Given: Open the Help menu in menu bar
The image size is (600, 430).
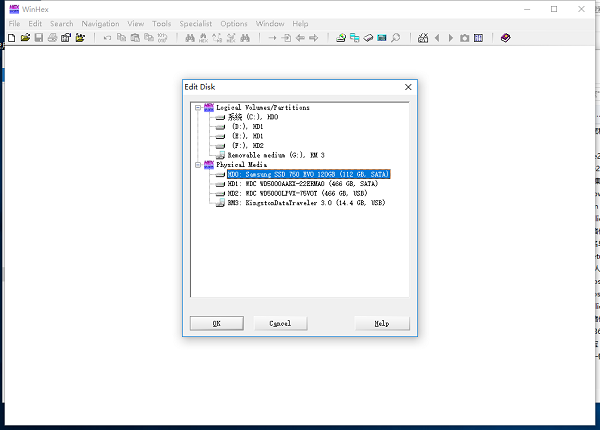Looking at the screenshot, I should 300,24.
